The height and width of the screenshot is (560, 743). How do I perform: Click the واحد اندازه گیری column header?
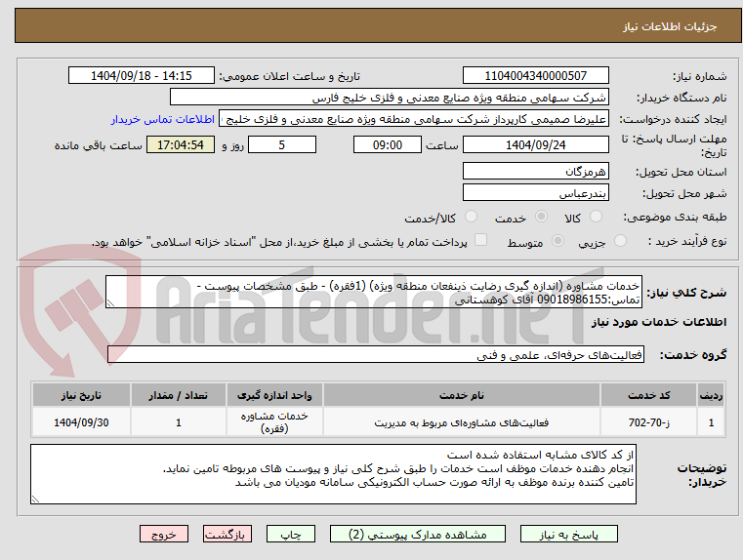274,395
